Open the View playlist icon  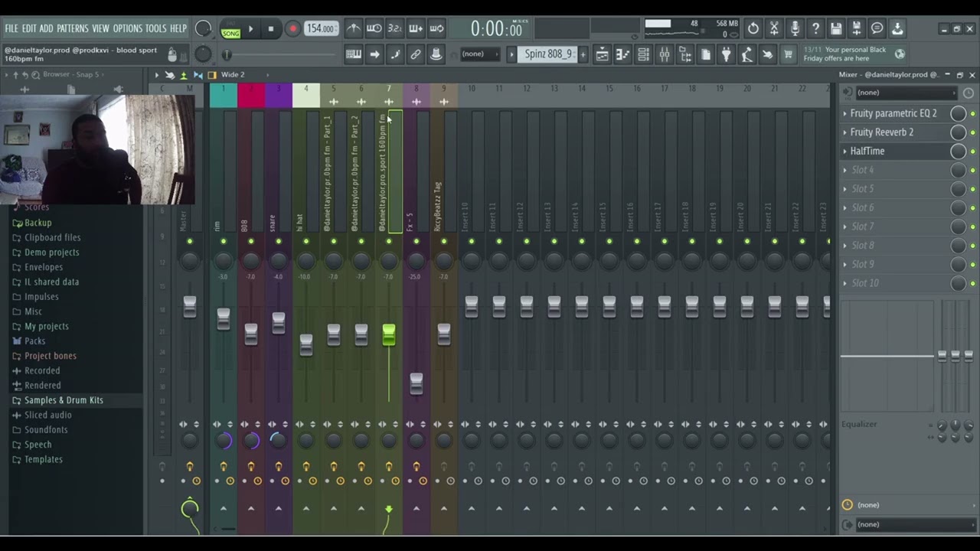602,54
